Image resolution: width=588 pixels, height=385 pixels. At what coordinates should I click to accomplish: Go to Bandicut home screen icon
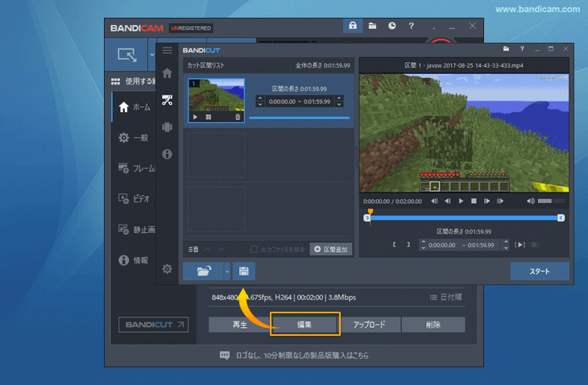(x=168, y=73)
